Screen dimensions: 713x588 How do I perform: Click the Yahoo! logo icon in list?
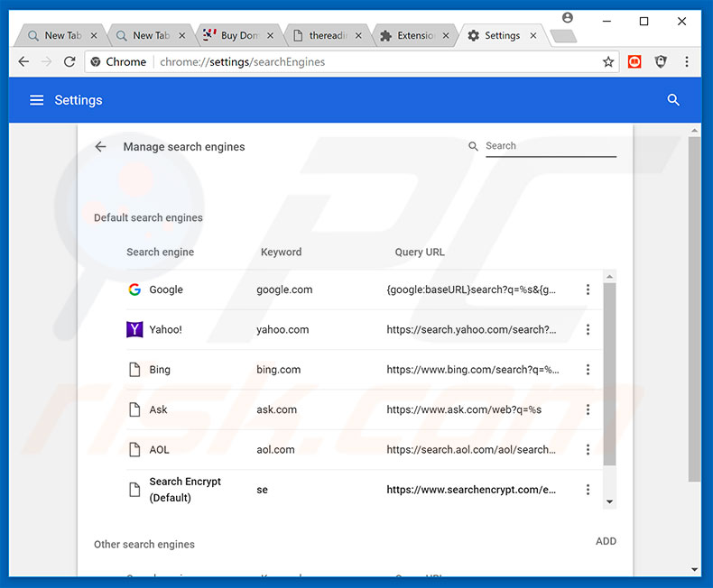pyautogui.click(x=134, y=329)
